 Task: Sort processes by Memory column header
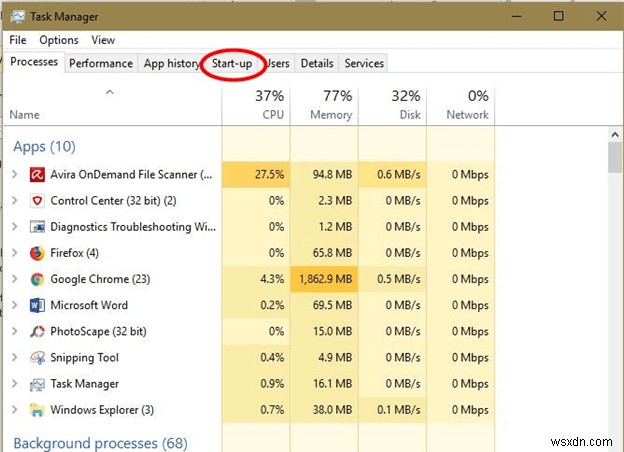point(324,105)
